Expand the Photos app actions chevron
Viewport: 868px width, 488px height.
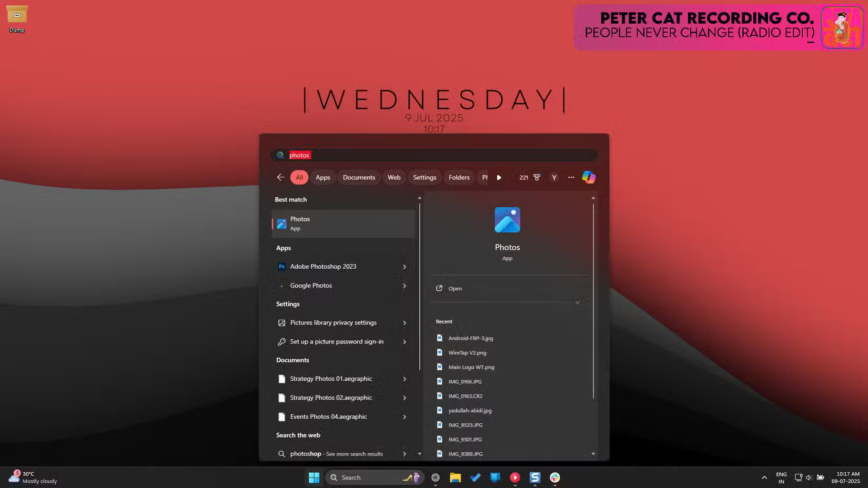point(577,302)
